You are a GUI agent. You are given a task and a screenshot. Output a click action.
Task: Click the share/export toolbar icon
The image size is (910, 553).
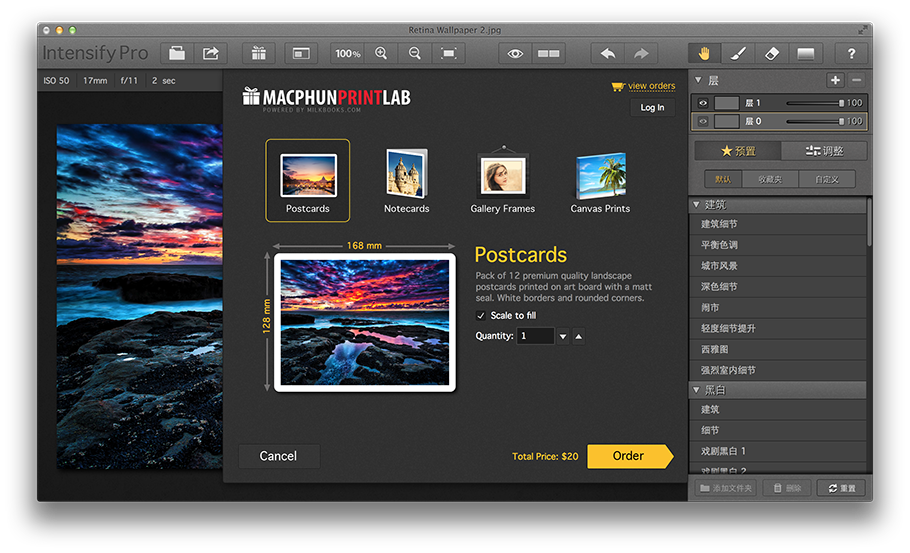coord(211,53)
